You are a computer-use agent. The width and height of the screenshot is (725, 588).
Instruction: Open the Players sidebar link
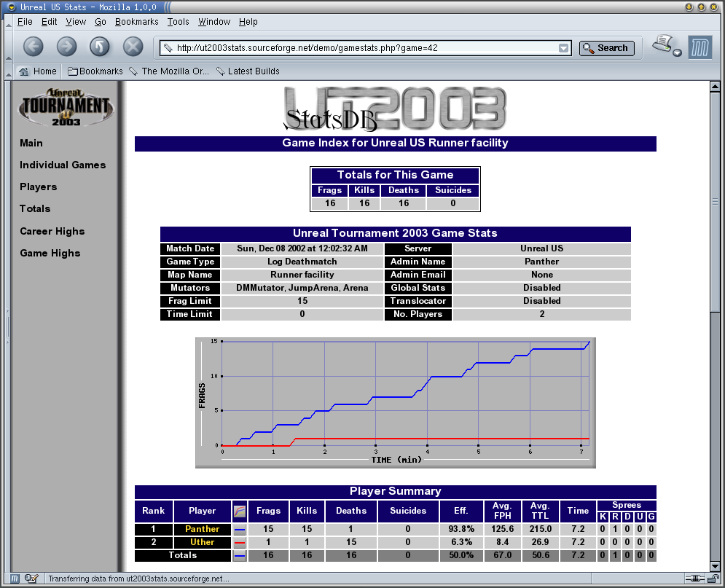click(39, 187)
